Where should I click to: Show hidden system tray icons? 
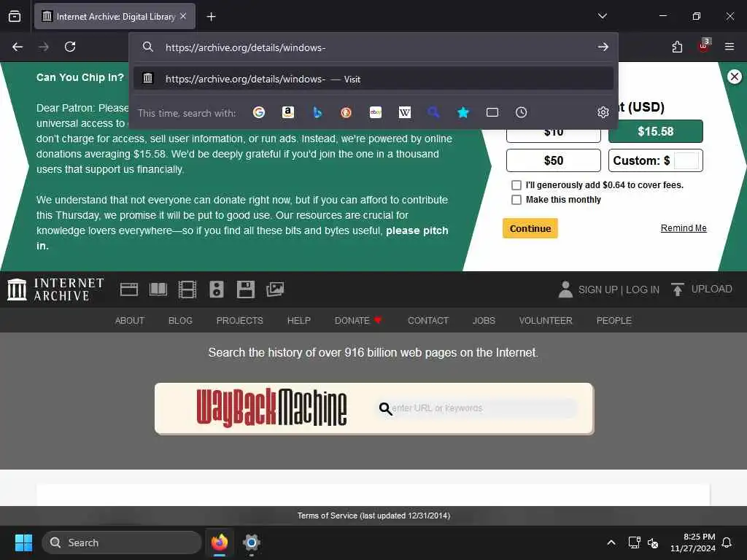tap(611, 542)
